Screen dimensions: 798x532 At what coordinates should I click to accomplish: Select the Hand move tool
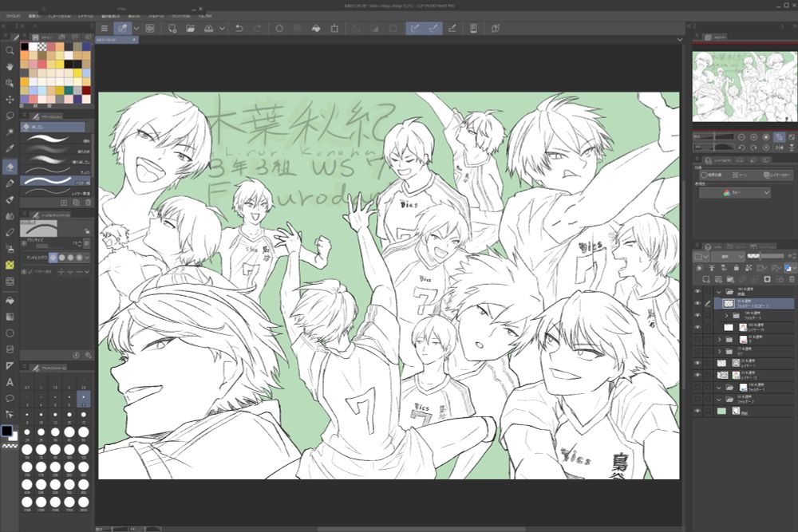coord(10,67)
